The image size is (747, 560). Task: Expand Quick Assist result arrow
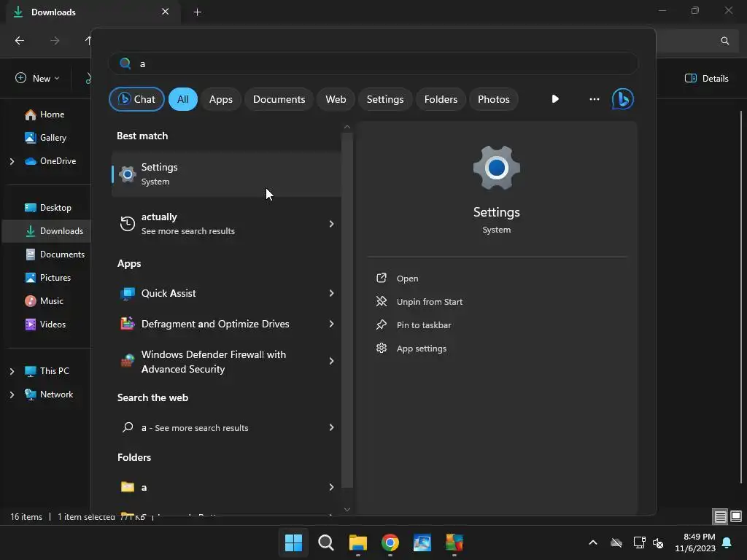pos(331,293)
